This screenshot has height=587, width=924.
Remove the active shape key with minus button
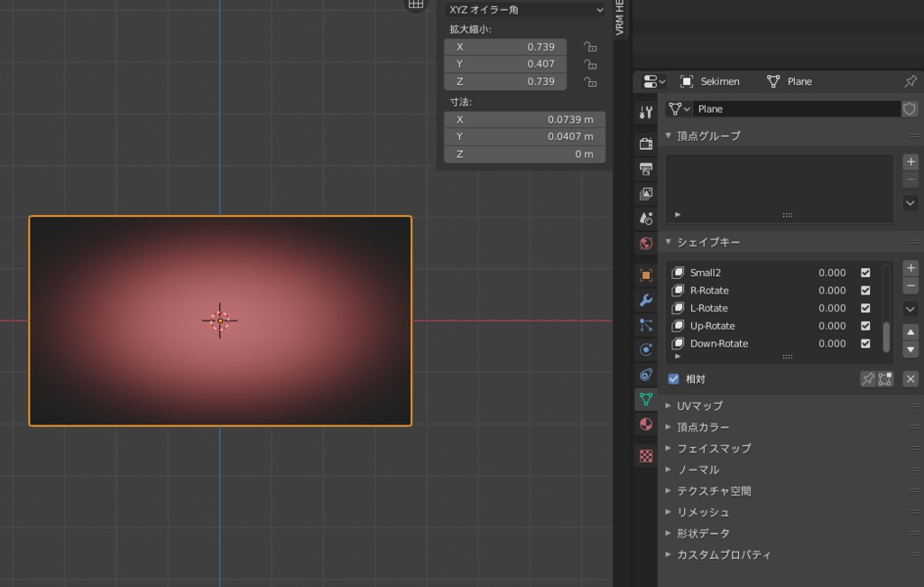910,286
